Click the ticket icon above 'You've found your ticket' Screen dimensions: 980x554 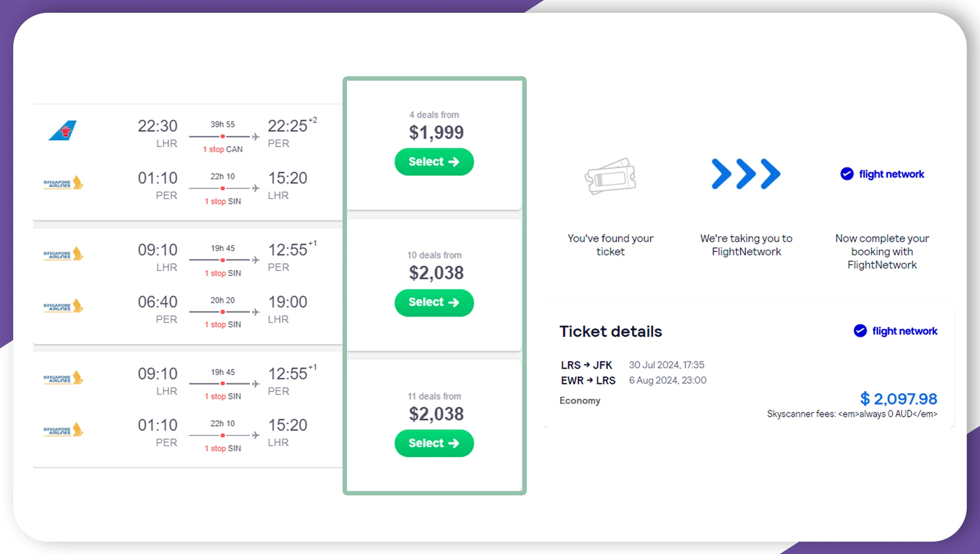pos(611,176)
